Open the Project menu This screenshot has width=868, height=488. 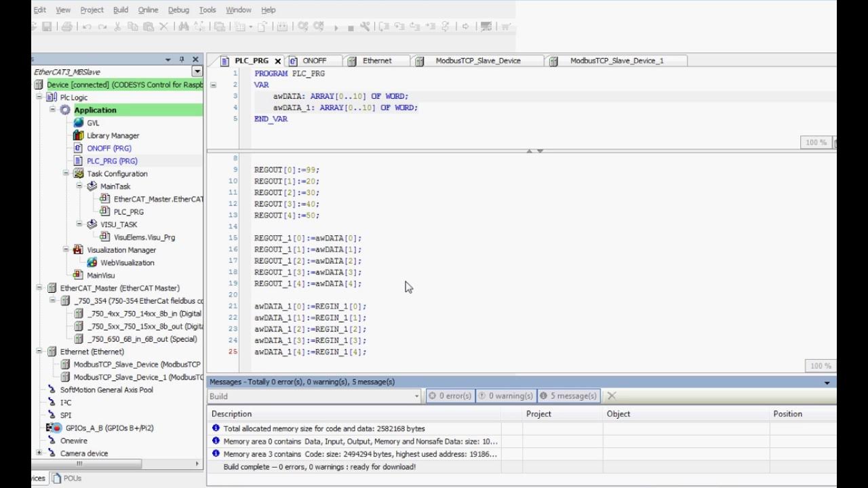pyautogui.click(x=92, y=9)
